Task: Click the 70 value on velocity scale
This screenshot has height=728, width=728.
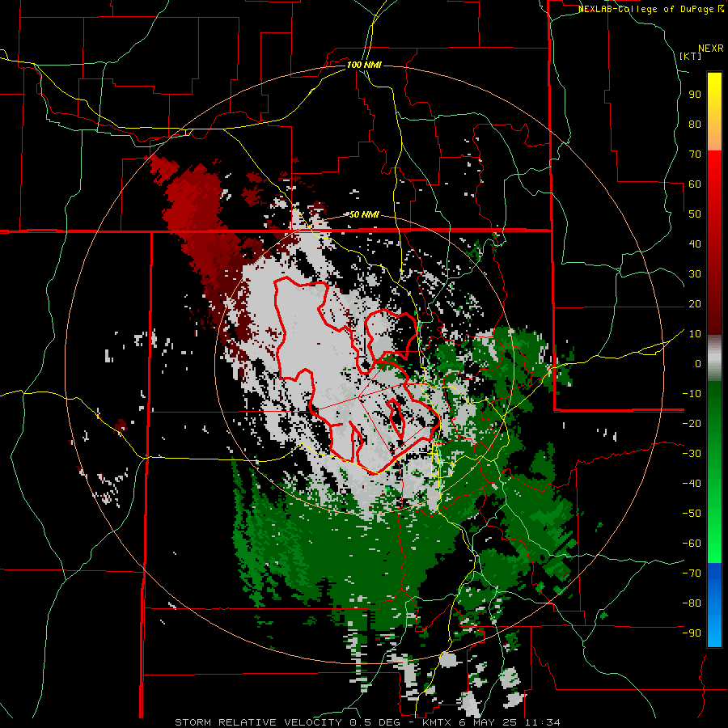Action: pyautogui.click(x=695, y=154)
